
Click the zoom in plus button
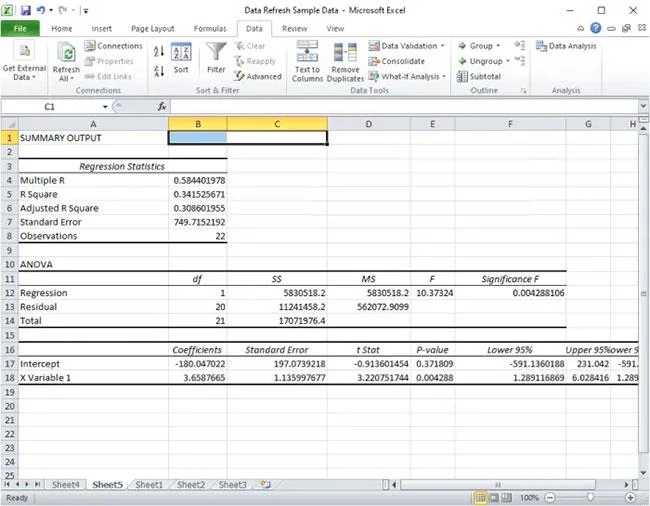pos(630,497)
